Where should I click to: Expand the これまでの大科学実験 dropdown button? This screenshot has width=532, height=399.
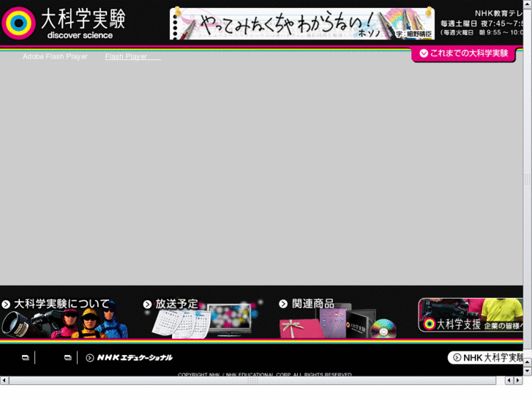463,53
